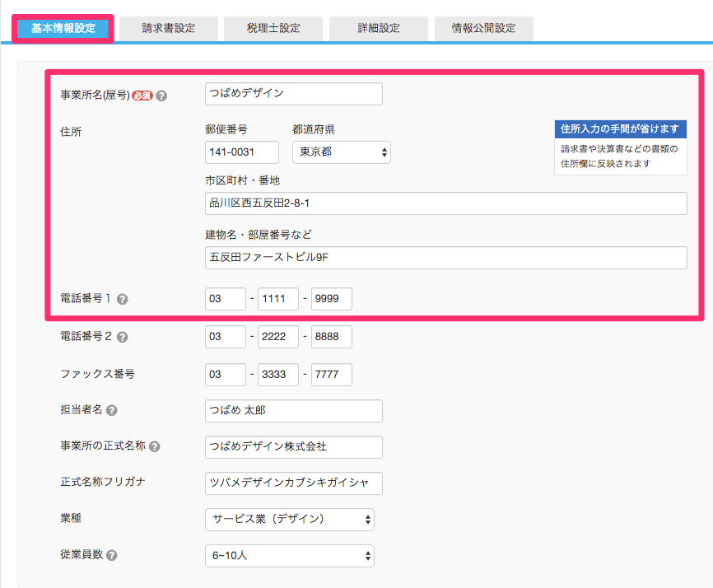Open the 従業員数 dropdown showing 6~10人
Image resolution: width=713 pixels, height=588 pixels.
point(290,556)
